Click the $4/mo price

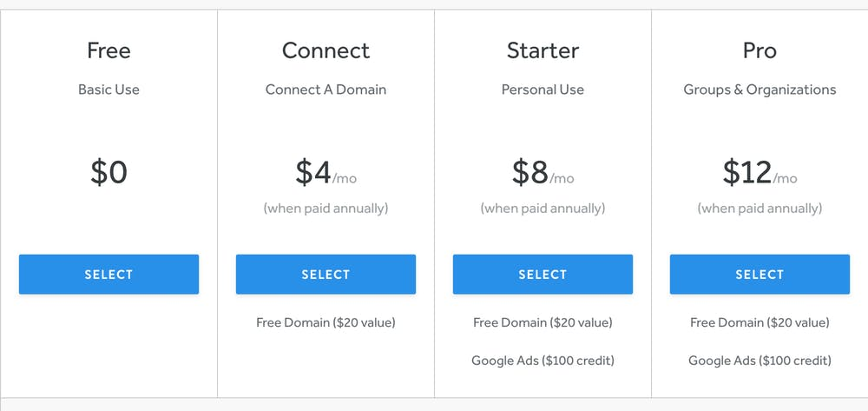(x=325, y=172)
